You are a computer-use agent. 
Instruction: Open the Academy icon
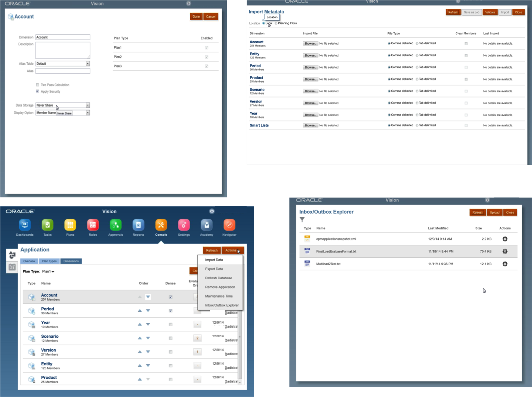[x=206, y=225]
